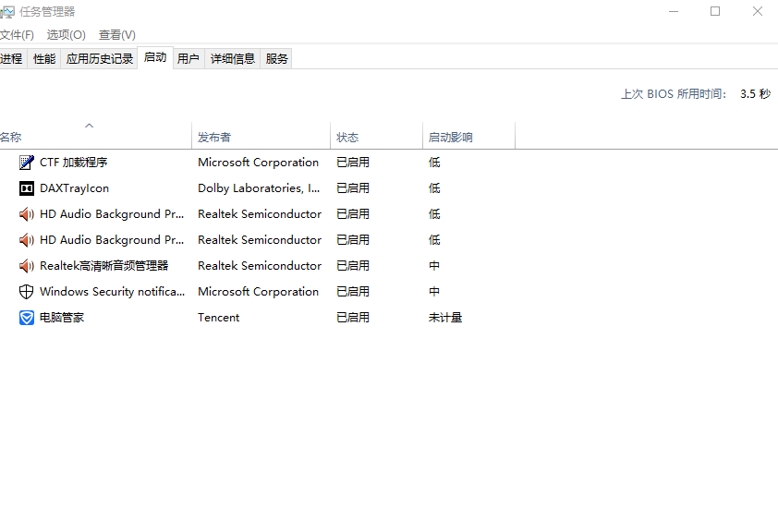Switch to the 详细信息 tab

(x=233, y=58)
